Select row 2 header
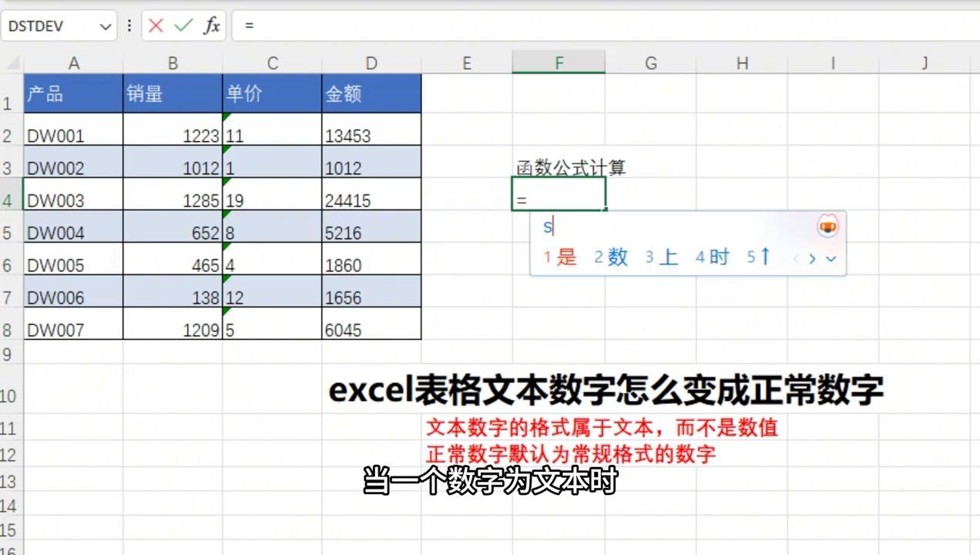 pos(12,129)
